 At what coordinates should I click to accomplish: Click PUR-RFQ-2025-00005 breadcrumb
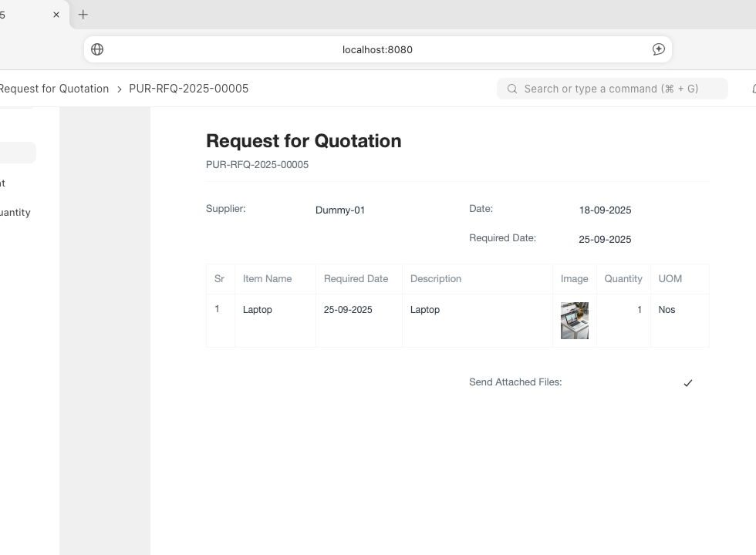click(x=188, y=89)
